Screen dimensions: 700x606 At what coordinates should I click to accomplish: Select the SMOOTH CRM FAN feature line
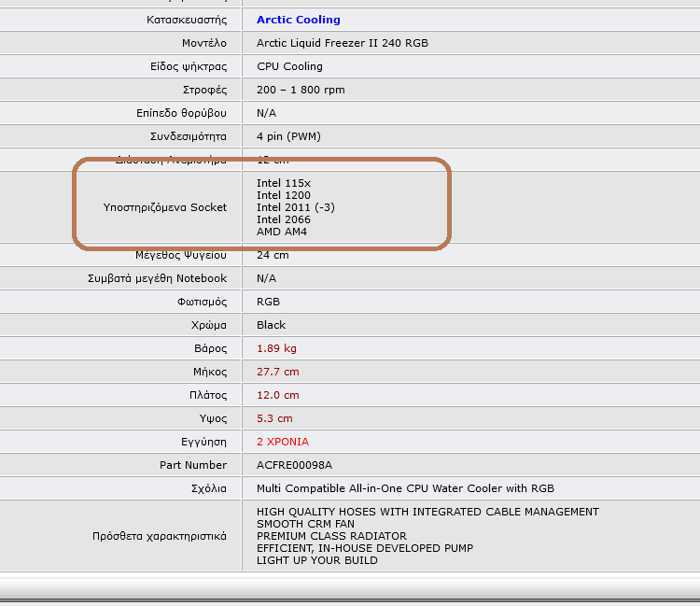coord(305,524)
